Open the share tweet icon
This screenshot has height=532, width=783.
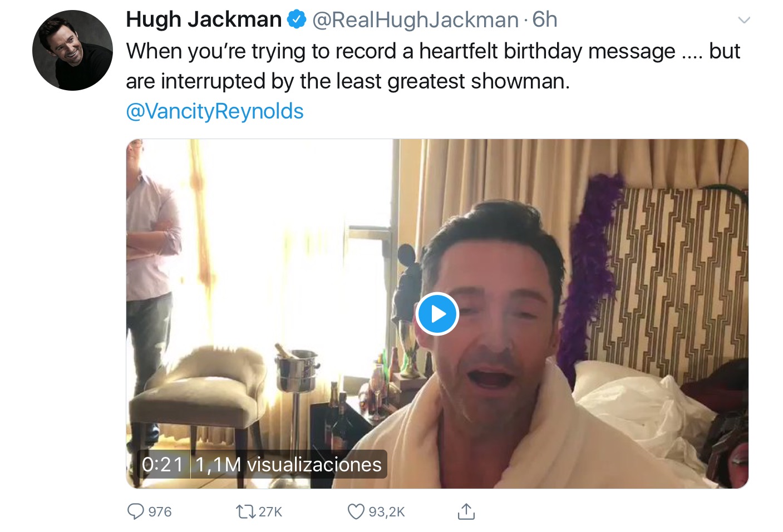pyautogui.click(x=466, y=511)
